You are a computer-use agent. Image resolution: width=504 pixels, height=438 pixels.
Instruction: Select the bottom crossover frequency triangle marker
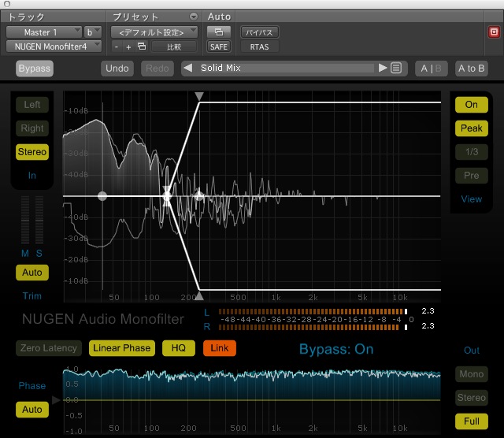[199, 296]
